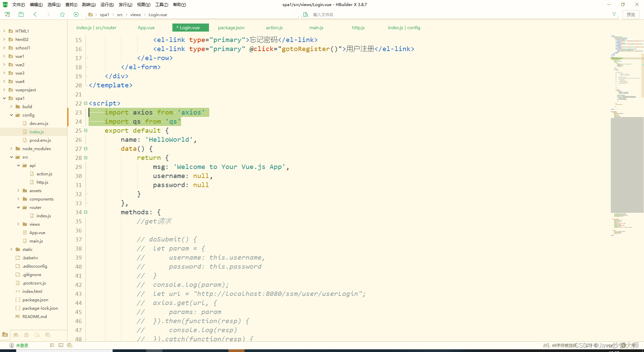This screenshot has width=644, height=352.
Task: Click 未登录 to log in
Action: 22,345
